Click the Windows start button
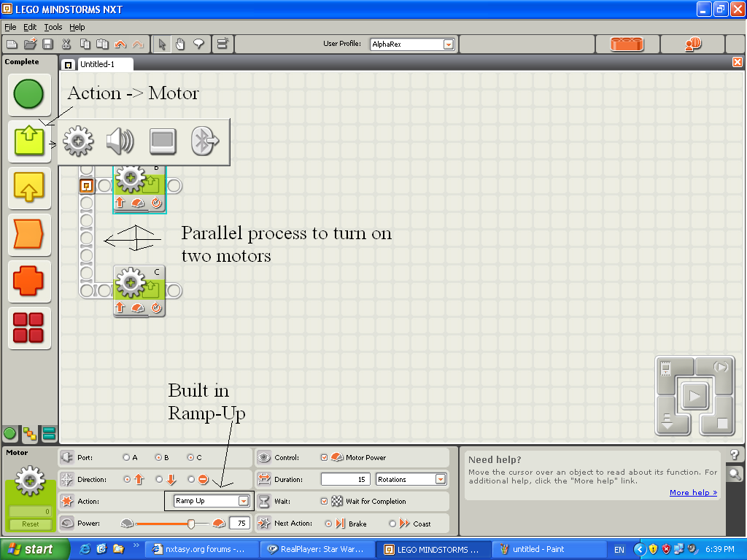747x560 pixels. pos(34,549)
